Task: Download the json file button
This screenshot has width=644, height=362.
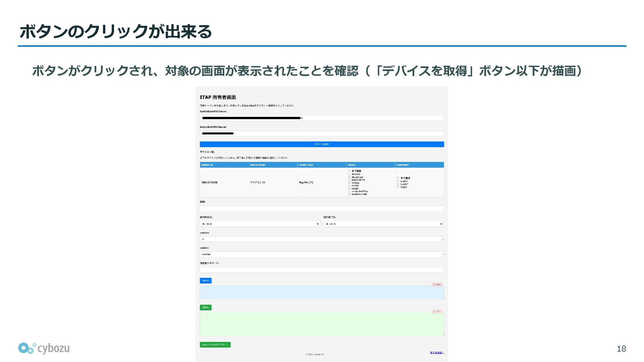Action: coord(215,345)
